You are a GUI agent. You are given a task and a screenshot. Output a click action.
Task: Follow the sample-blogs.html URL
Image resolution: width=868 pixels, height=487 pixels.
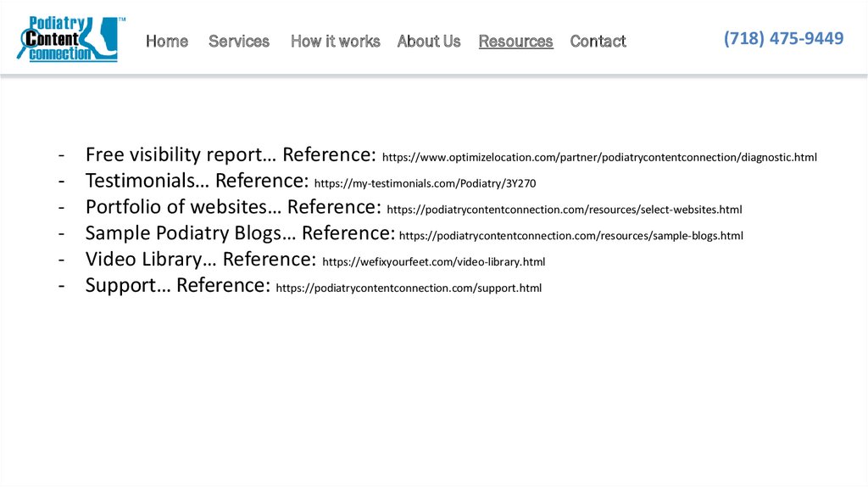pyautogui.click(x=570, y=236)
